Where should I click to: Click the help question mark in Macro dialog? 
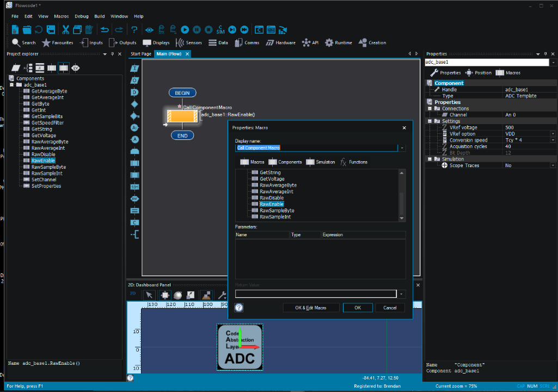(x=238, y=308)
